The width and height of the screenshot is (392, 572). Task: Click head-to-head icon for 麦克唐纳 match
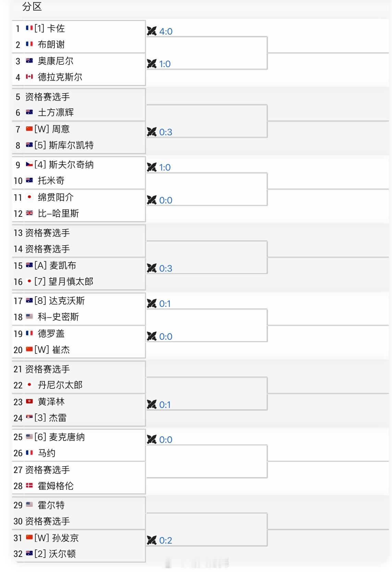pos(151,439)
